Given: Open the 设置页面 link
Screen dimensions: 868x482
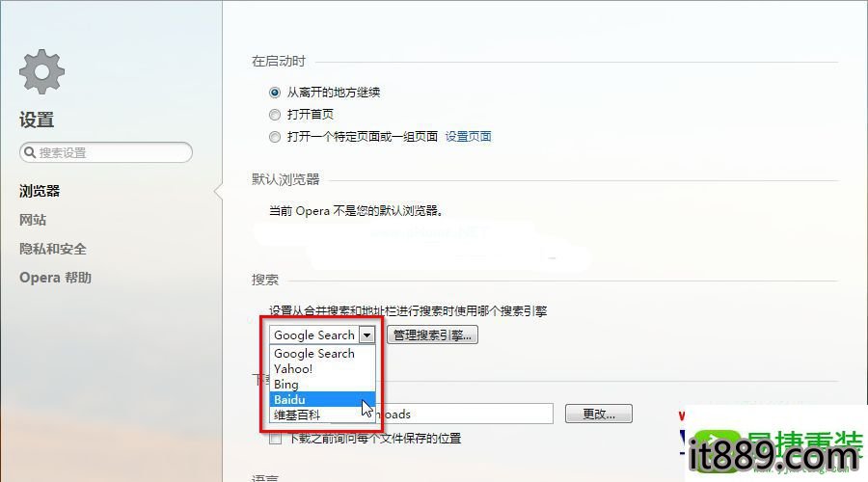Looking at the screenshot, I should [x=469, y=137].
